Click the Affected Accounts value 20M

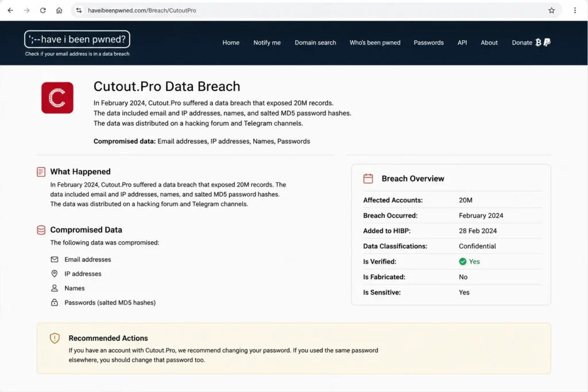466,200
